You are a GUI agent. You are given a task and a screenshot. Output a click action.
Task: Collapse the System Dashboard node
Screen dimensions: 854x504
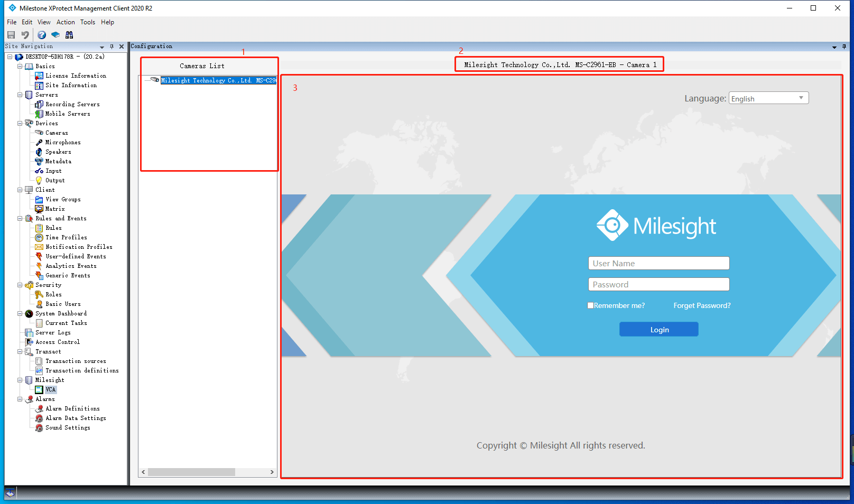20,314
